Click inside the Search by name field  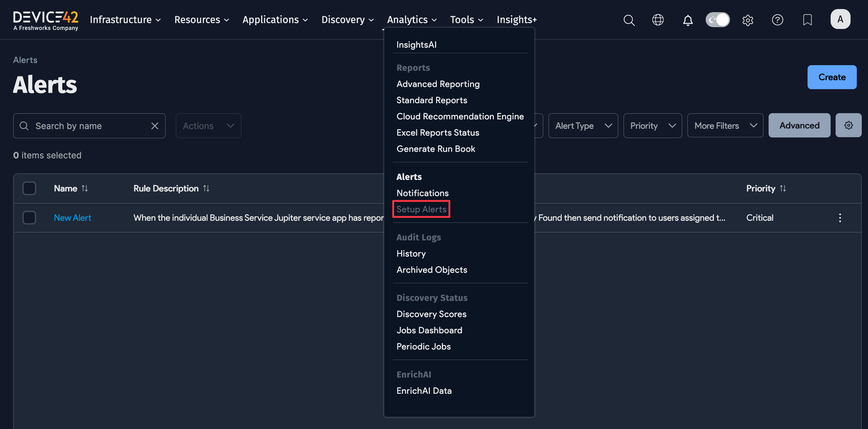pyautogui.click(x=84, y=125)
